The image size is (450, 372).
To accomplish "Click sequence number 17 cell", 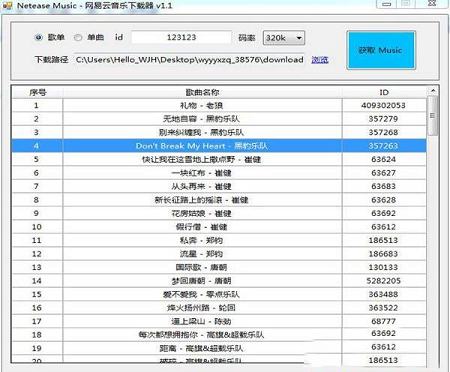I will point(37,321).
